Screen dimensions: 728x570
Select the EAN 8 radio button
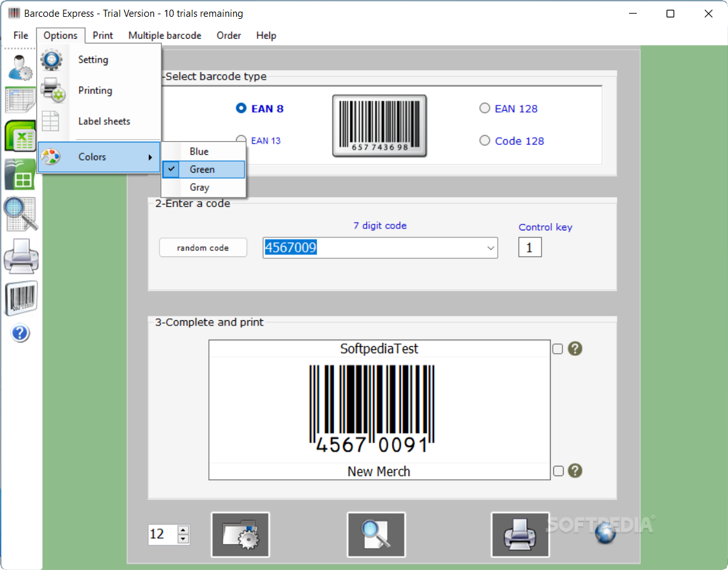pos(241,108)
